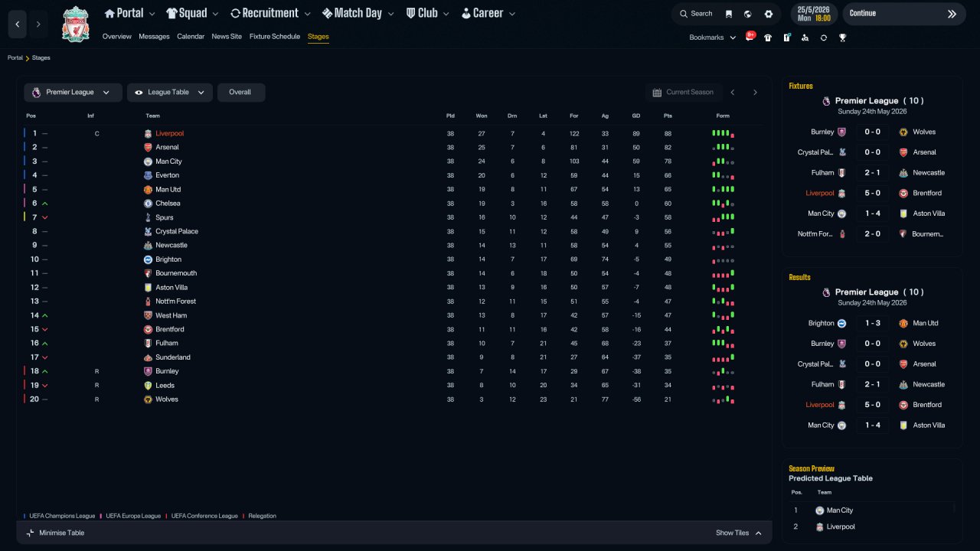Click the globe icon in the top bar

tap(748, 14)
